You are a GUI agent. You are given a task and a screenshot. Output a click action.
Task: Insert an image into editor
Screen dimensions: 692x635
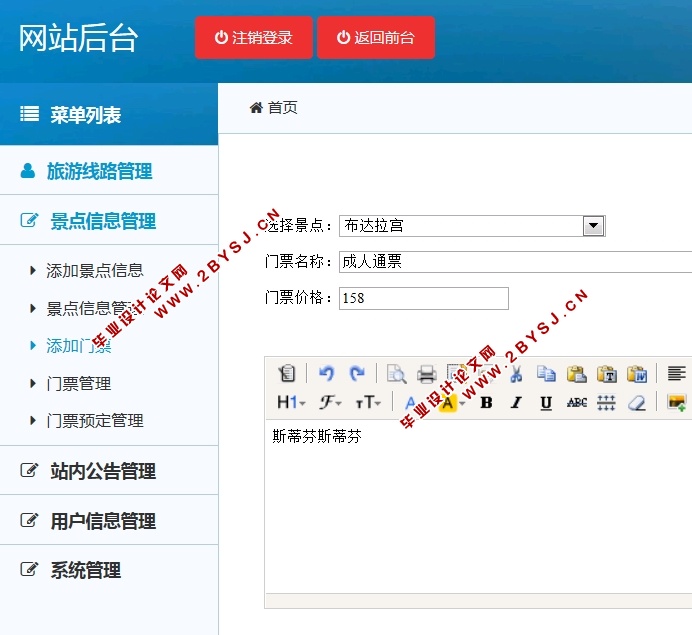click(x=677, y=402)
